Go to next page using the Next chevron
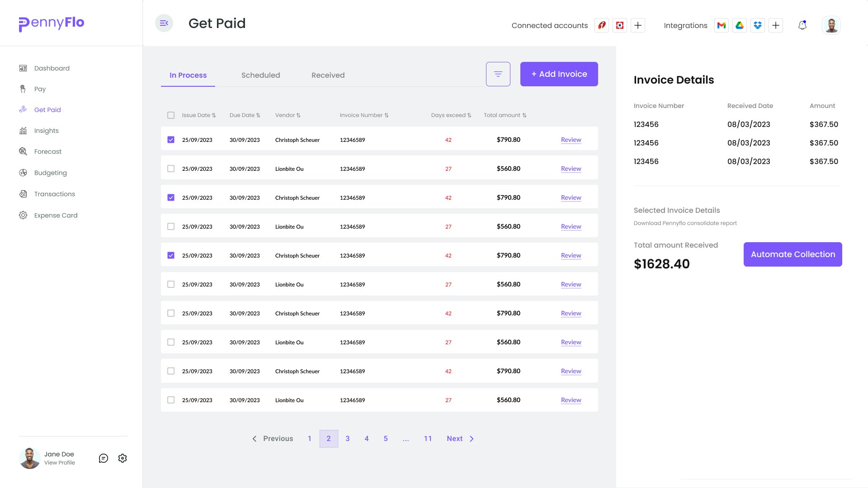This screenshot has width=868, height=488. coord(472,439)
